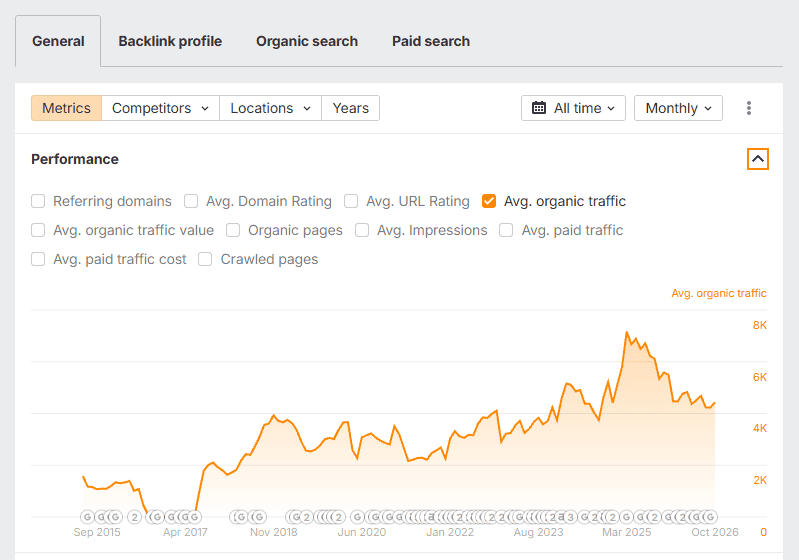Enable Avg. paid traffic cost checkbox
Image resolution: width=799 pixels, height=560 pixels.
(38, 259)
